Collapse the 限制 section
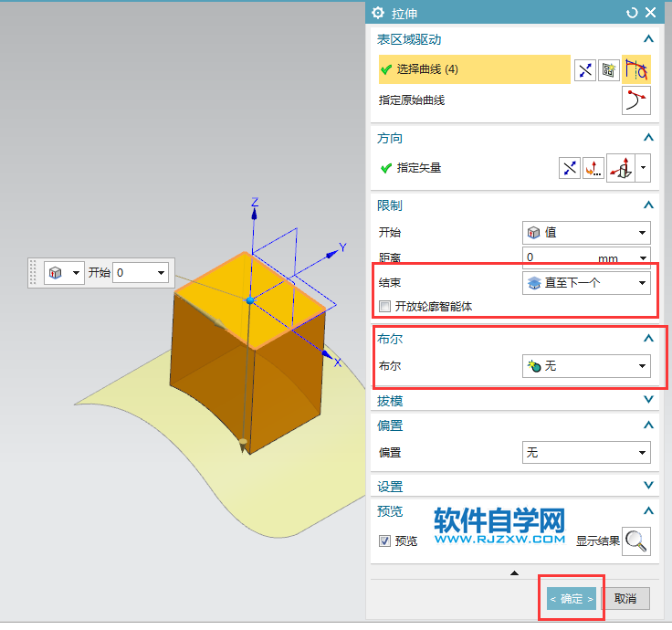This screenshot has width=672, height=630. 648,205
